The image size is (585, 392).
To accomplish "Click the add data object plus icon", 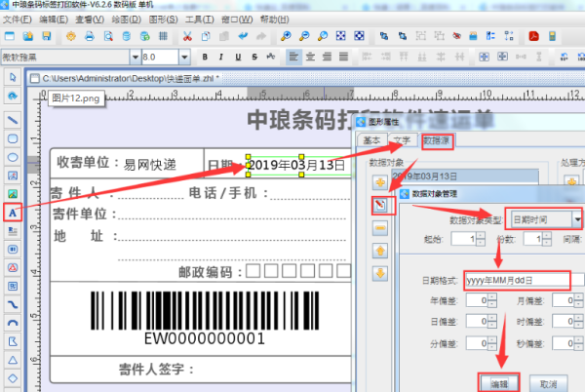I will click(379, 184).
